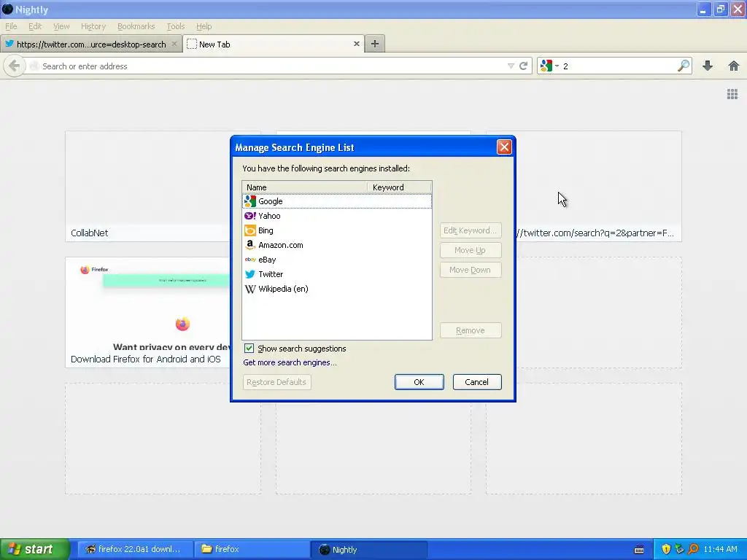
Task: Select Amazon.com in the search engine list
Action: [337, 245]
